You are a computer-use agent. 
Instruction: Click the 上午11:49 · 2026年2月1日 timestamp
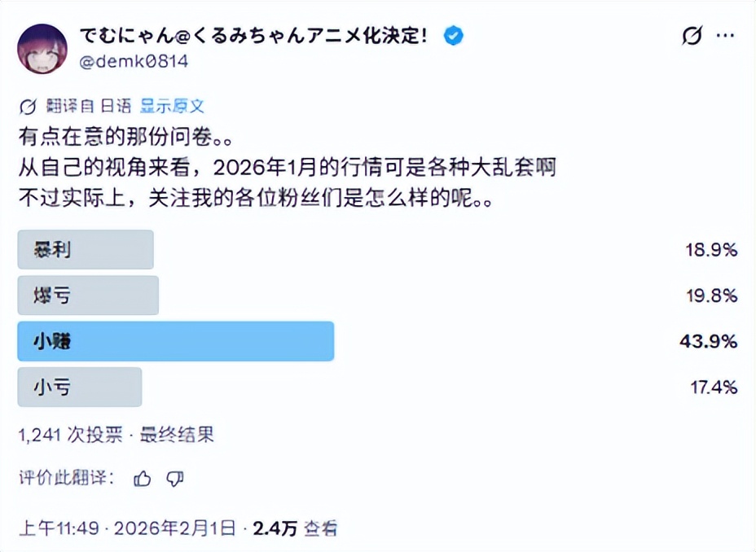pyautogui.click(x=127, y=528)
